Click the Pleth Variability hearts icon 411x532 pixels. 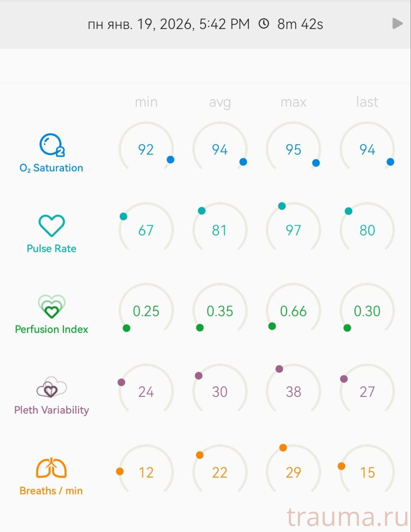[x=51, y=387]
